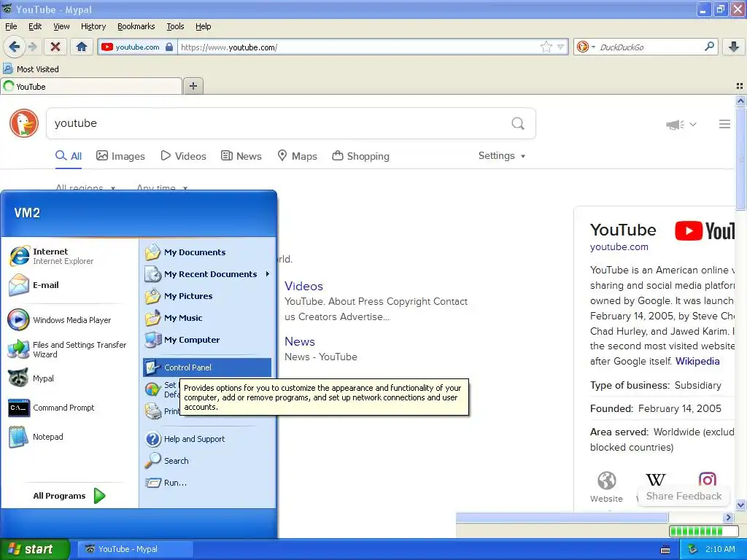Open the Wikipedia link in YouTube card
The width and height of the screenshot is (747, 560).
pos(697,361)
